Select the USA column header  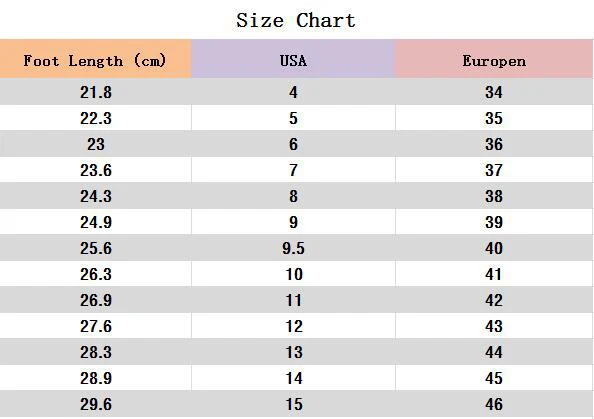click(293, 59)
